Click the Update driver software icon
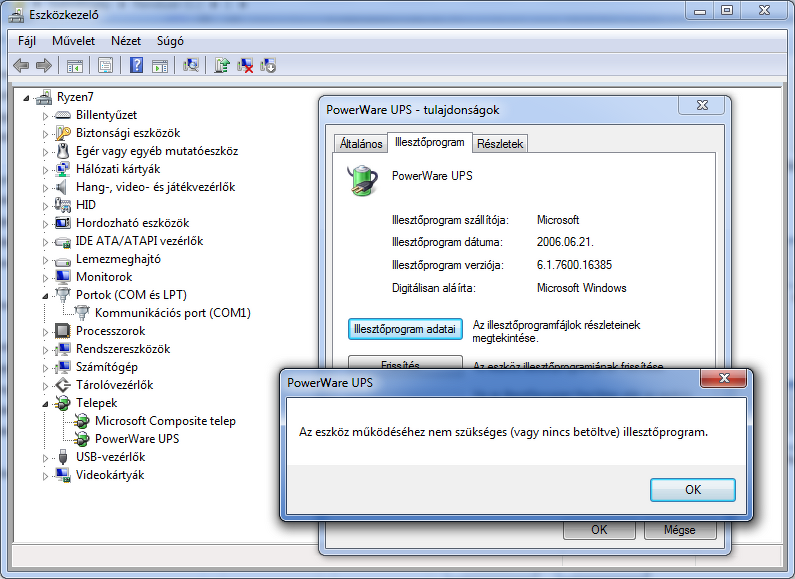The height and width of the screenshot is (579, 795). [222, 65]
